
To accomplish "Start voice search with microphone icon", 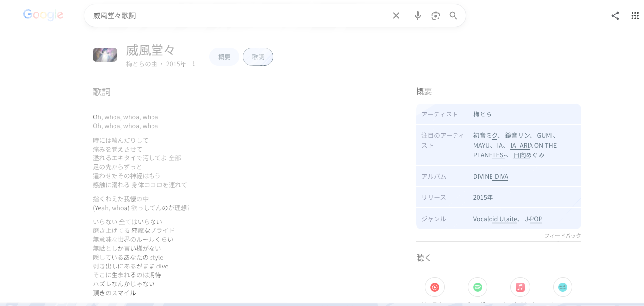I will coord(417,16).
